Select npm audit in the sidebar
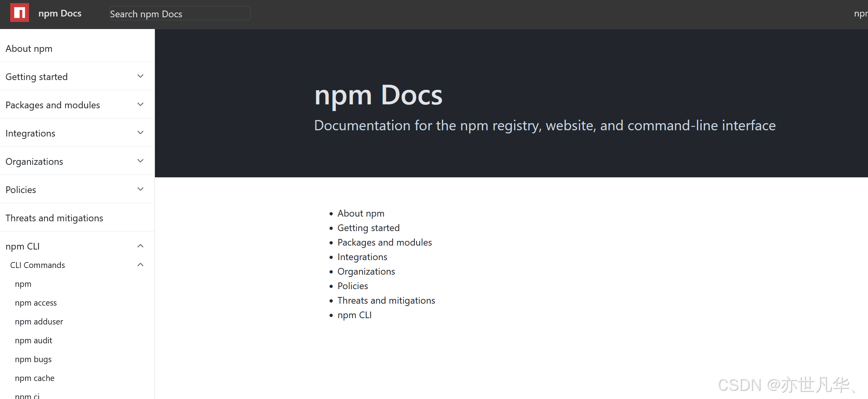This screenshot has height=399, width=868. click(33, 341)
